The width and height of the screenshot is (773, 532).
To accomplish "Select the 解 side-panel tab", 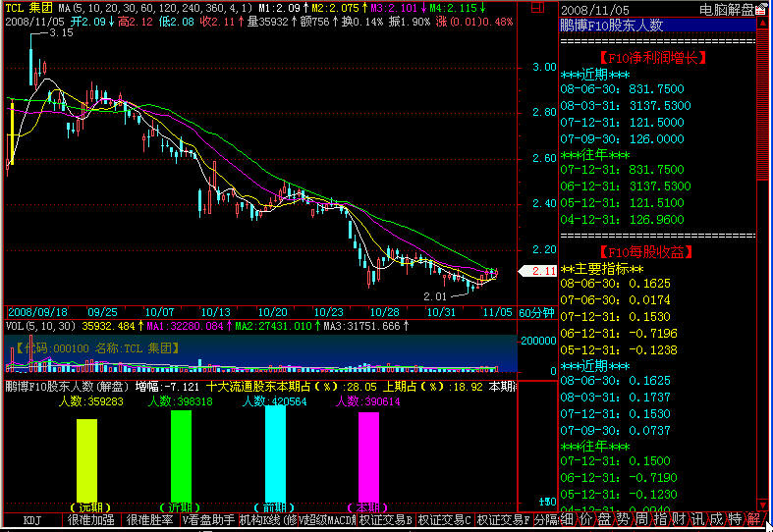I will point(753,518).
